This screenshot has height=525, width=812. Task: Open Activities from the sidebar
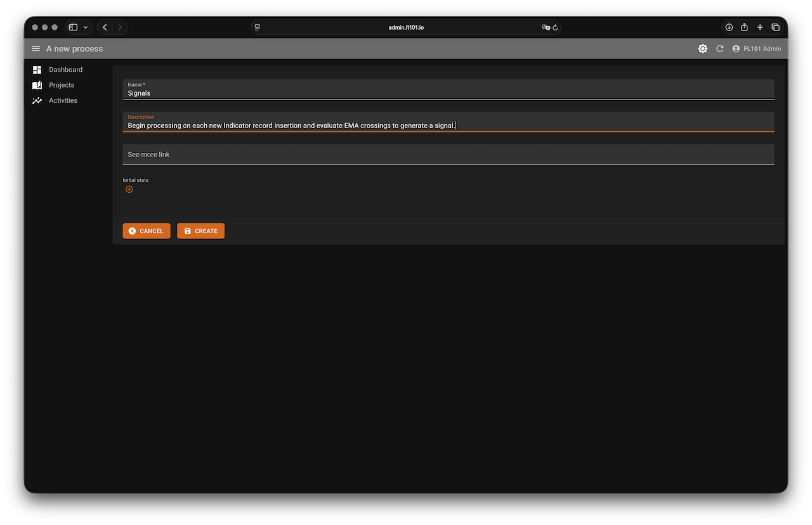click(x=63, y=100)
